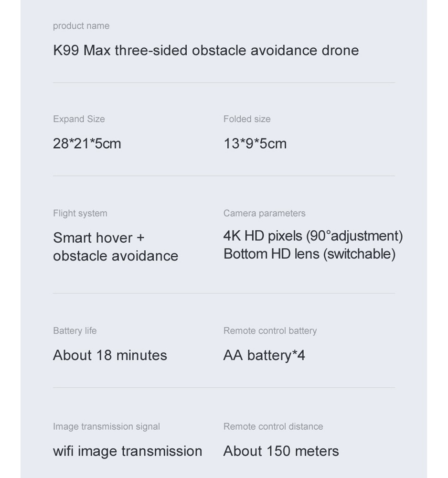Select the 13*9*5cm folded size value
The image size is (448, 478).
coord(255,143)
